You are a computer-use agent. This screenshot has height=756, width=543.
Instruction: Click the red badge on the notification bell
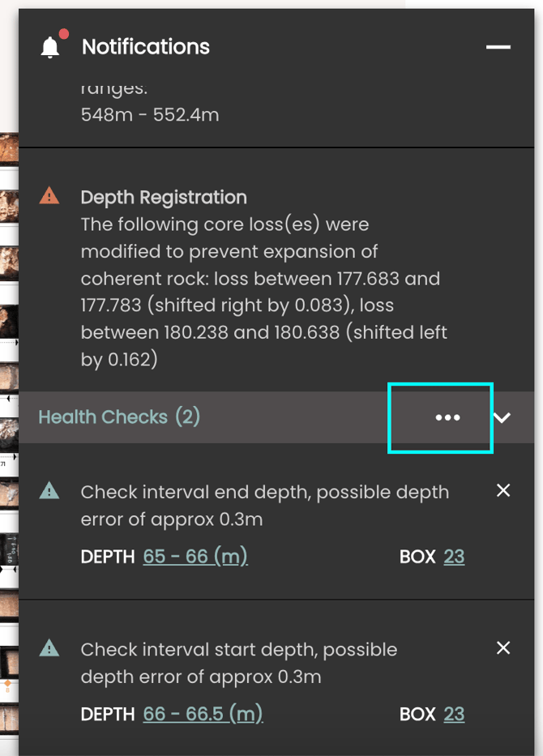click(63, 34)
